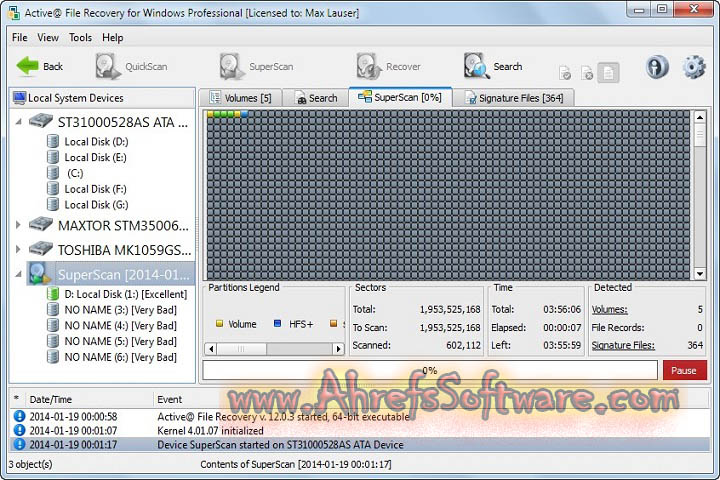Click the scan progress bar at 0%
720x480 pixels.
pos(430,370)
